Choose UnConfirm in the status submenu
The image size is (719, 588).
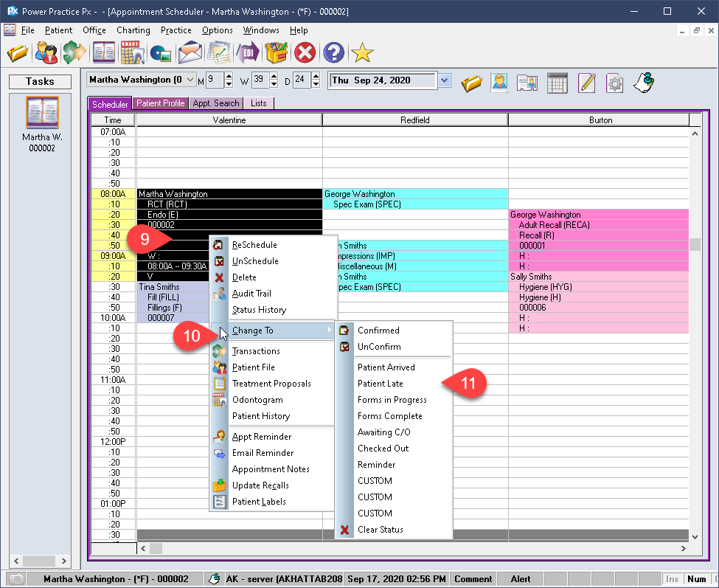pyautogui.click(x=379, y=347)
